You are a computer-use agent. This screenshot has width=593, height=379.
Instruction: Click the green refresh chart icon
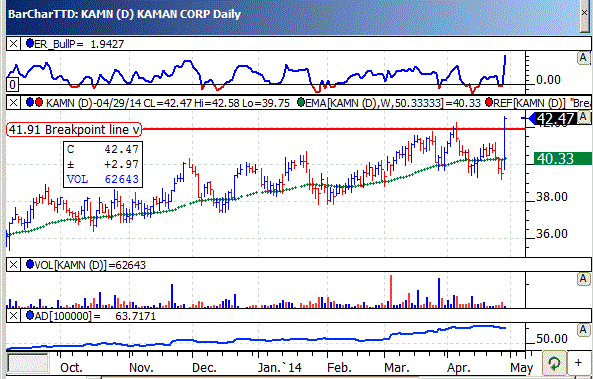(x=554, y=364)
